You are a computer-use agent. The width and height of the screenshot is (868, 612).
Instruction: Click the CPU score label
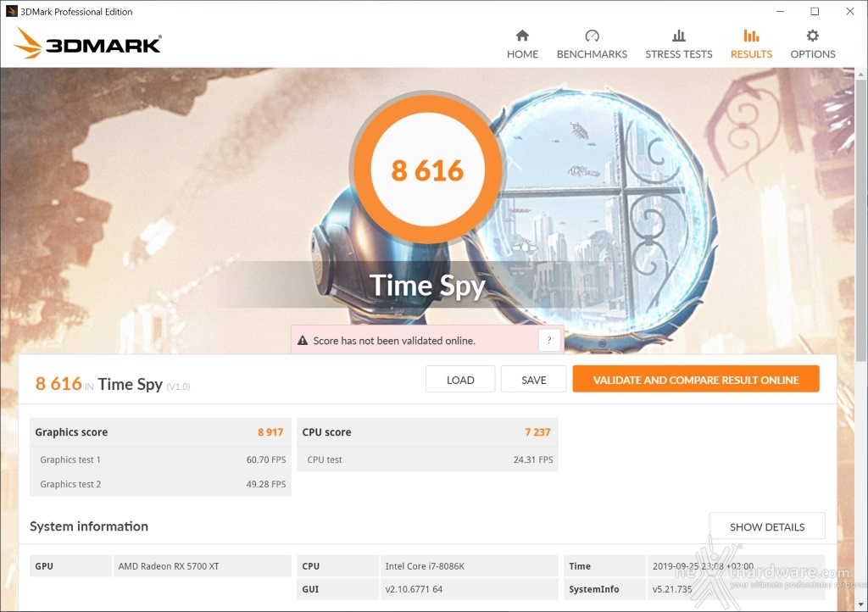pos(326,432)
